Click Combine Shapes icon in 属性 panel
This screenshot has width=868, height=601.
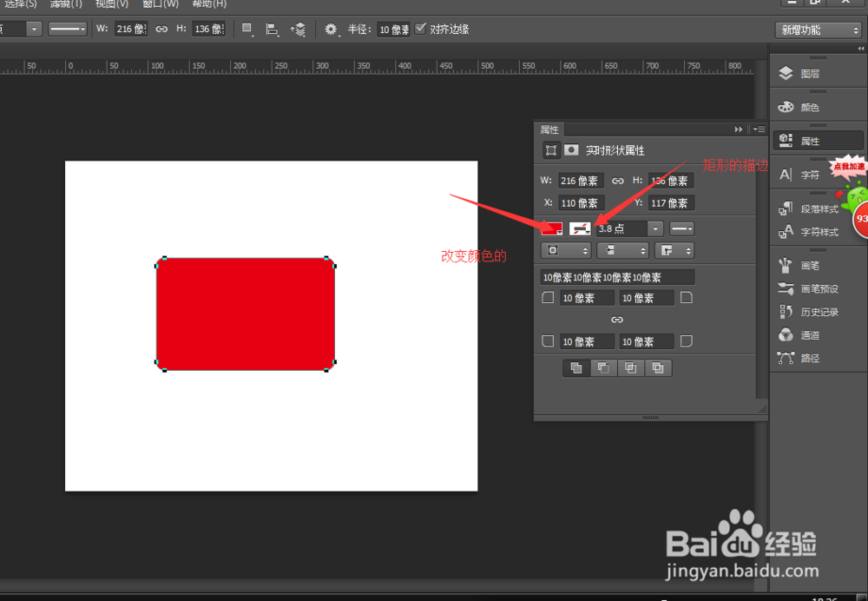click(576, 367)
